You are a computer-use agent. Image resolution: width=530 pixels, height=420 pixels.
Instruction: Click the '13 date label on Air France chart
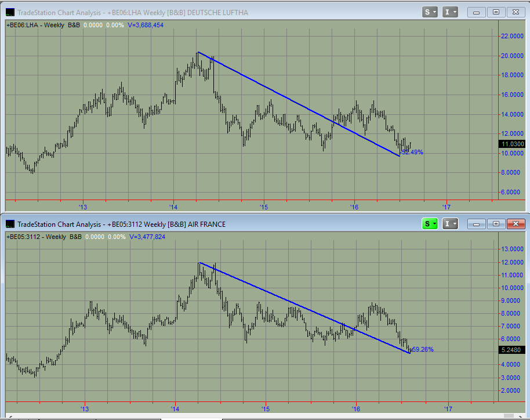[85, 409]
